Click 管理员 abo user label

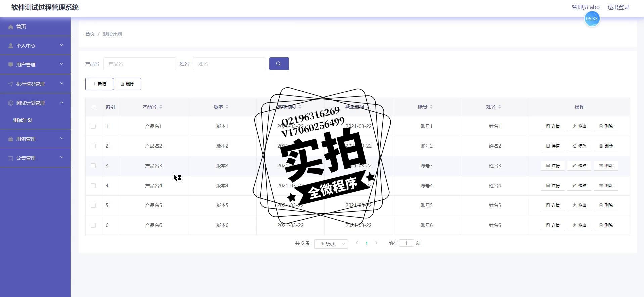point(586,7)
